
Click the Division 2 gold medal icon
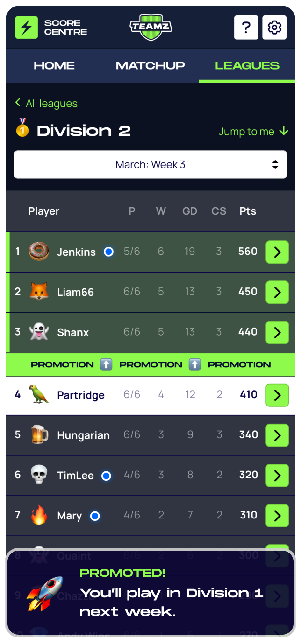[x=22, y=128]
